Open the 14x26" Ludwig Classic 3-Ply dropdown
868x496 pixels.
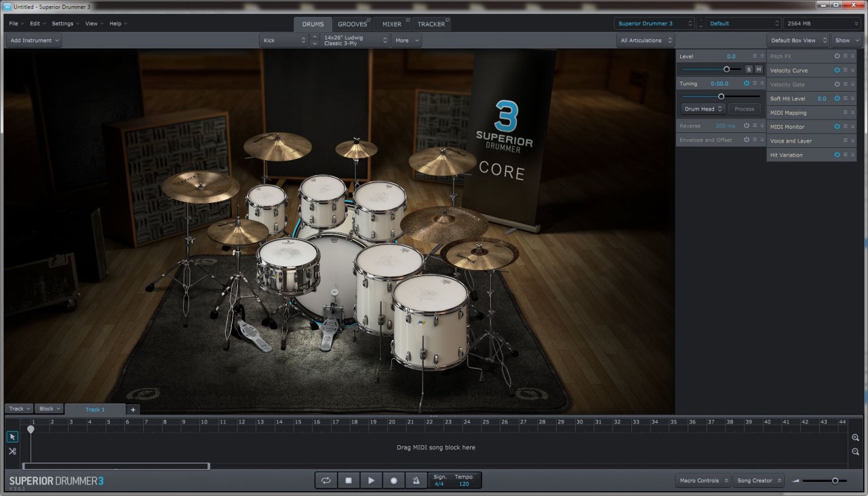tap(355, 40)
